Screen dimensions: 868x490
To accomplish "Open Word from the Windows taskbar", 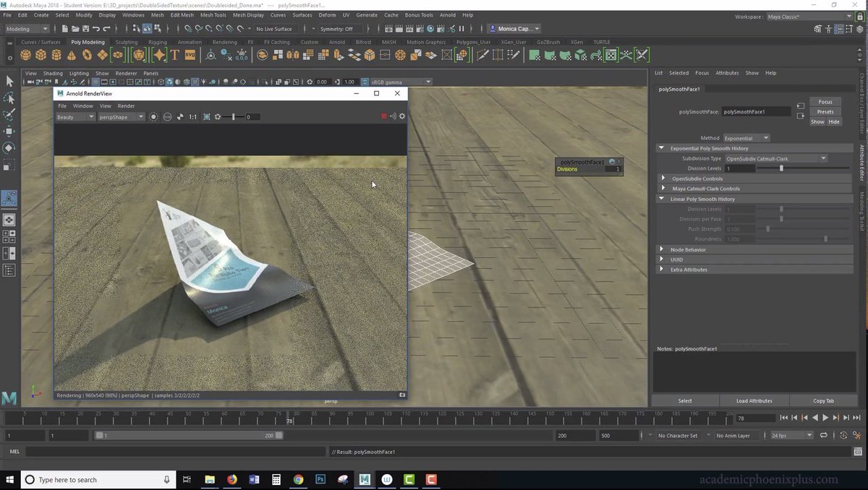I will click(254, 479).
